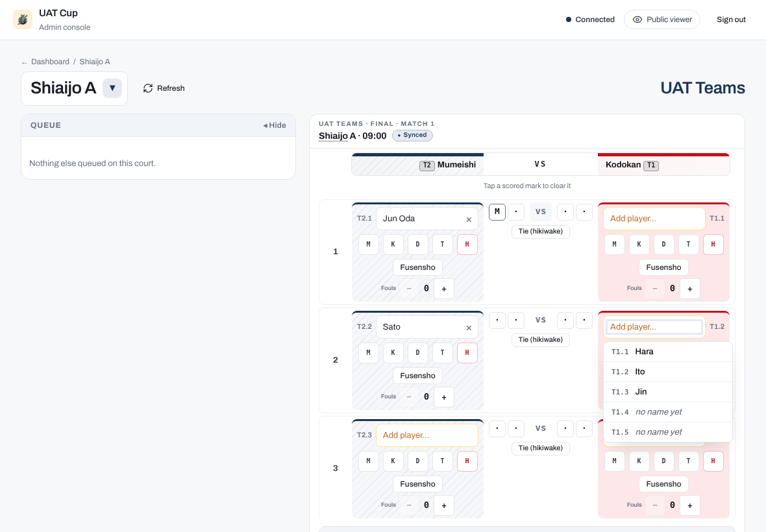Decrease fouls for Jun Oda
This screenshot has width=766, height=532.
pos(409,289)
